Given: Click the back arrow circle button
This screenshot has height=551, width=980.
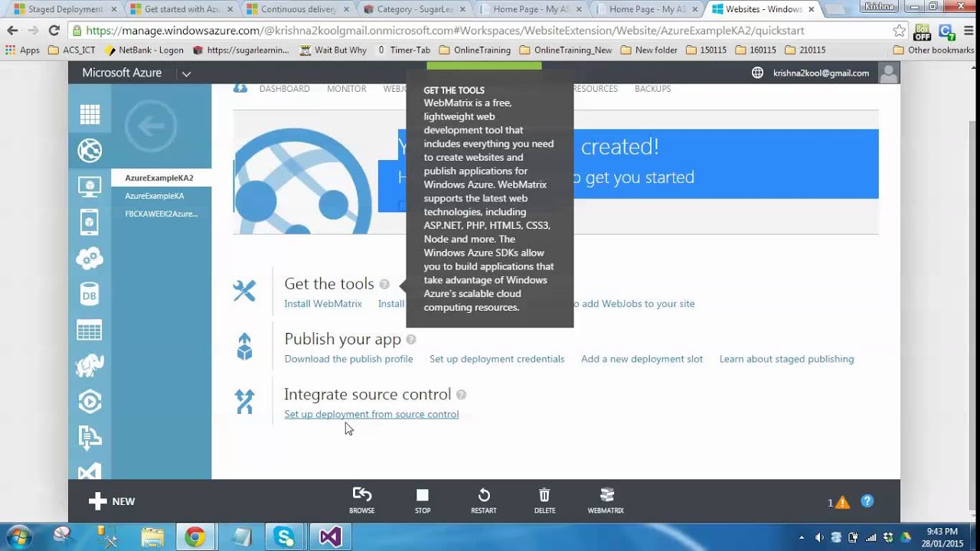Looking at the screenshot, I should point(151,126).
